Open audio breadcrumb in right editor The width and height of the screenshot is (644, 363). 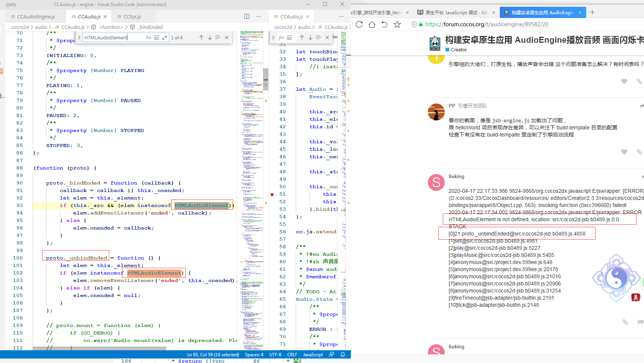click(304, 27)
